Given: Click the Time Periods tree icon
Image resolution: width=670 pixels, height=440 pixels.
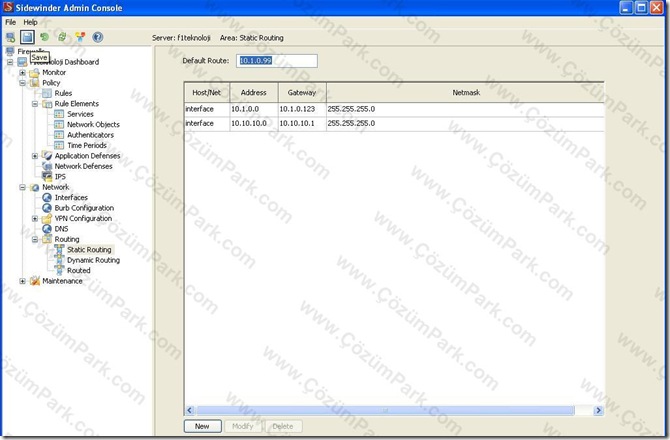Looking at the screenshot, I should (59, 145).
